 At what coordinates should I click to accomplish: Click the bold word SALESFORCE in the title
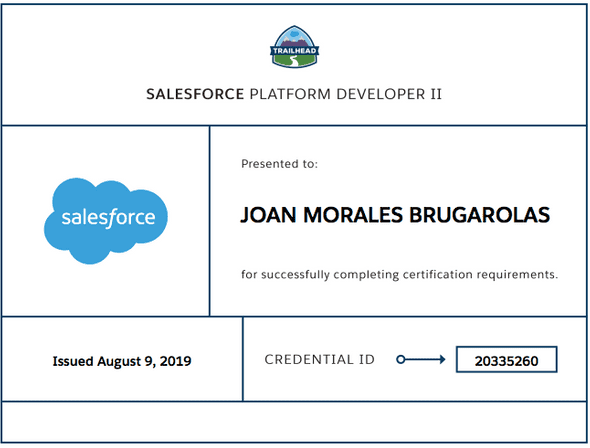195,94
